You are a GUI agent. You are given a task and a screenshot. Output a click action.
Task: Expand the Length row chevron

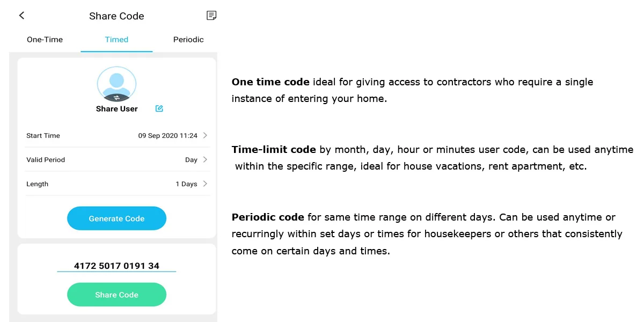pyautogui.click(x=206, y=184)
